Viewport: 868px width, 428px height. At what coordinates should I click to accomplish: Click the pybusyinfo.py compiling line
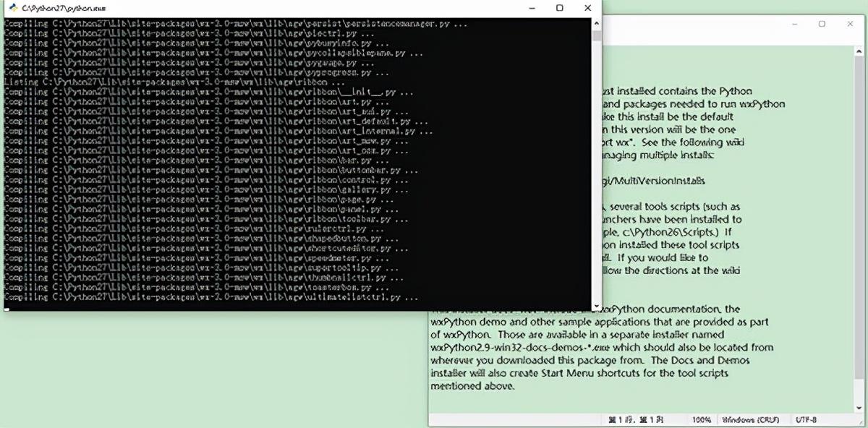click(x=197, y=43)
